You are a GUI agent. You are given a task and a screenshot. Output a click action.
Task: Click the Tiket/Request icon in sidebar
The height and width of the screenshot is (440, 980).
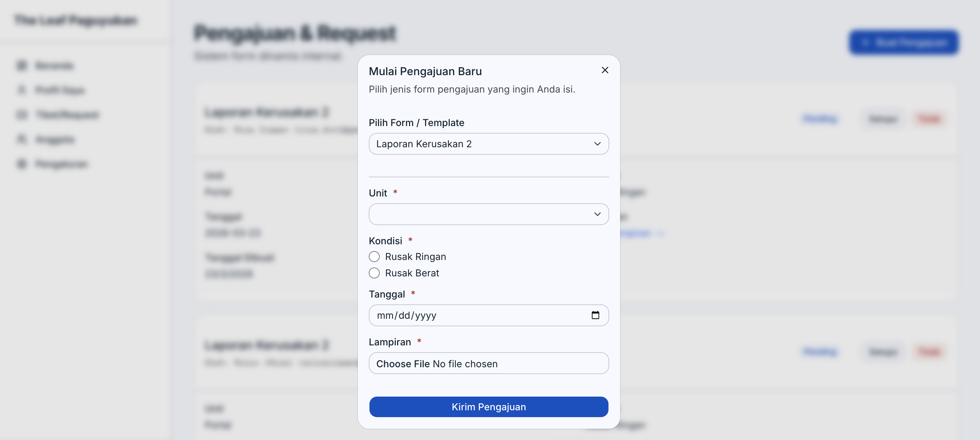(22, 114)
